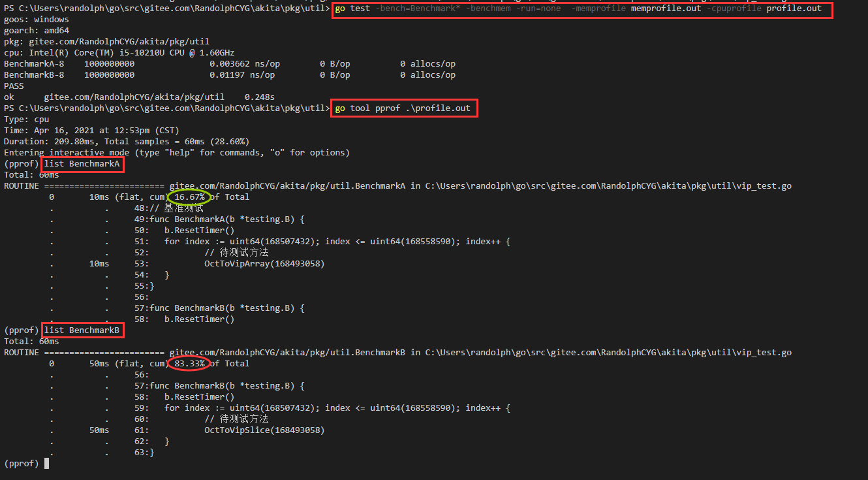Viewport: 868px width, 480px height.
Task: Click the 'goos: windows' output line
Action: point(36,20)
